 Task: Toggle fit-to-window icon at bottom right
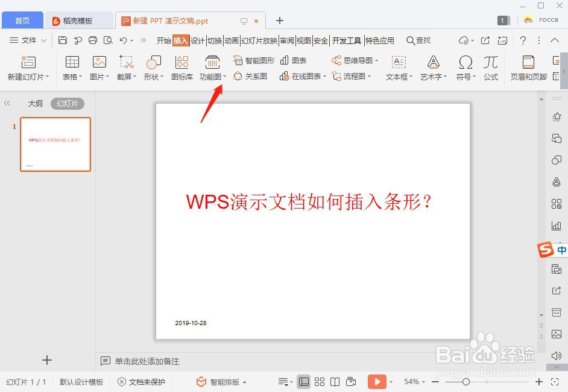click(555, 382)
